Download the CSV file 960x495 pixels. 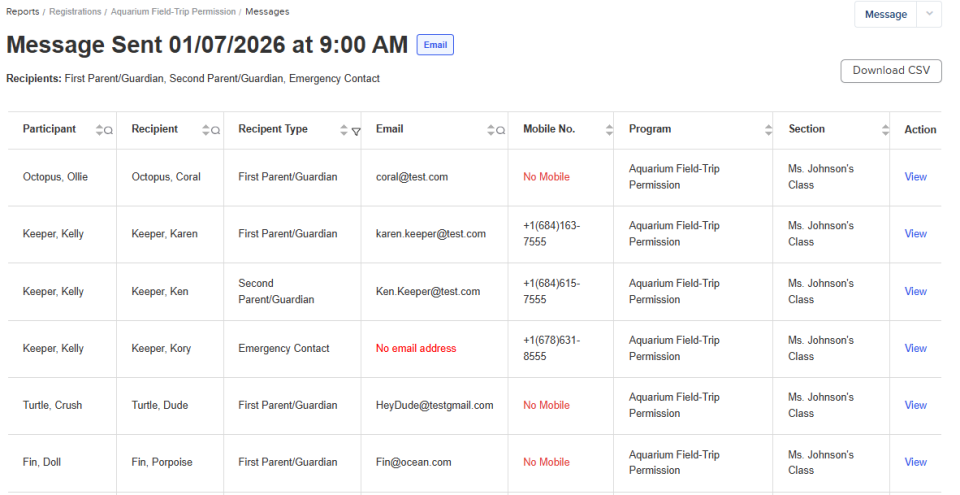click(891, 70)
